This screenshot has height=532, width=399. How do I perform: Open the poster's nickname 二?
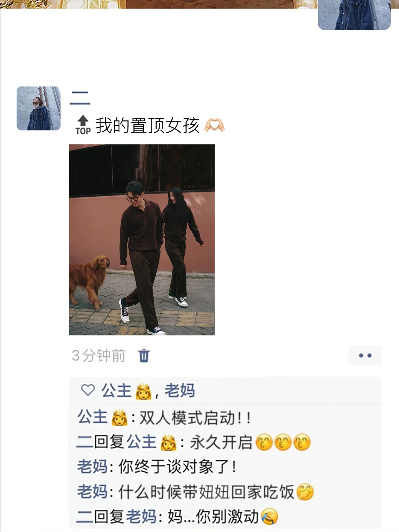(x=80, y=98)
